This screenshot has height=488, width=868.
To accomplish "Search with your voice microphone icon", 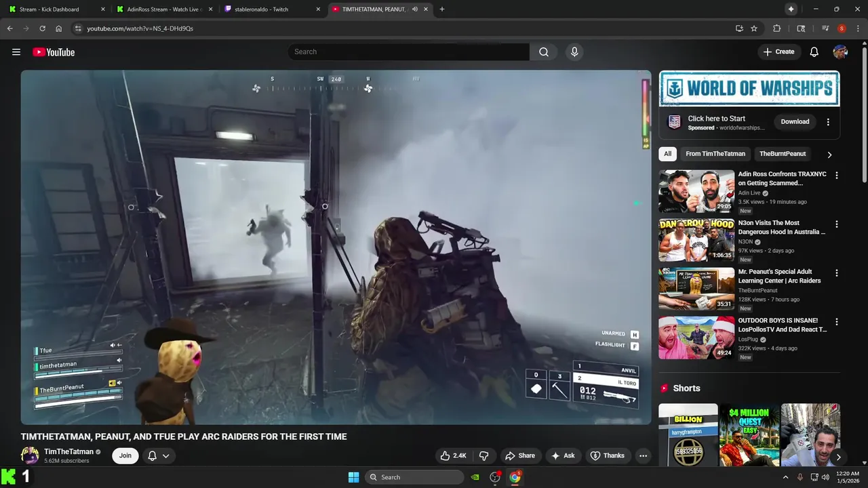I will click(574, 52).
